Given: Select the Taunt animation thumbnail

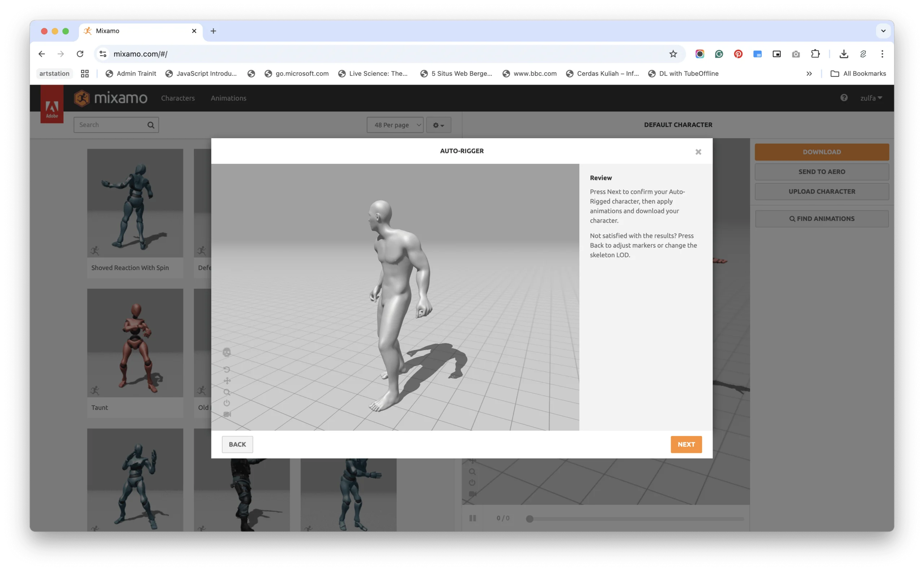Looking at the screenshot, I should [135, 343].
